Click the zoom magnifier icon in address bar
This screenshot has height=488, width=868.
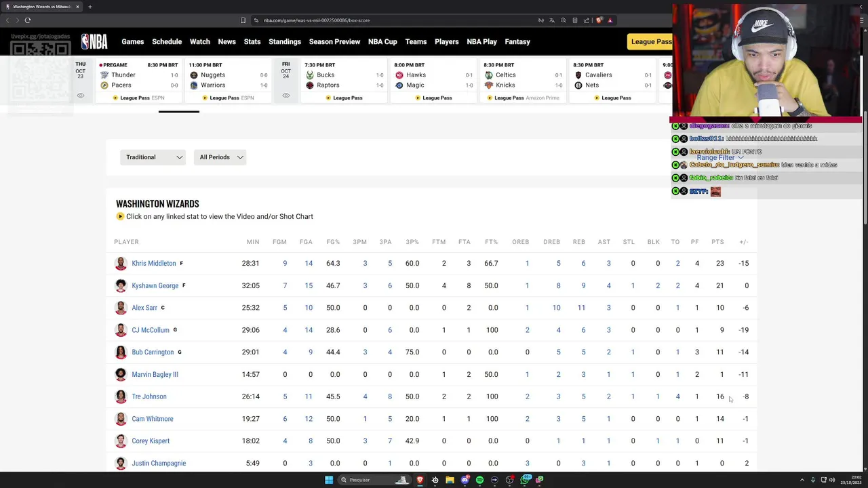point(564,20)
